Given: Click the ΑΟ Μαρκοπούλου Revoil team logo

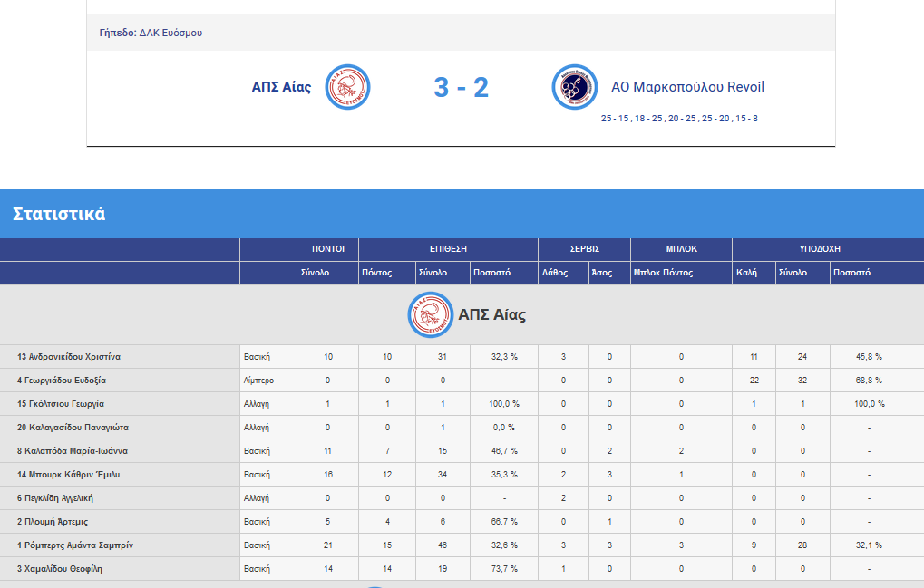Looking at the screenshot, I should [x=575, y=87].
